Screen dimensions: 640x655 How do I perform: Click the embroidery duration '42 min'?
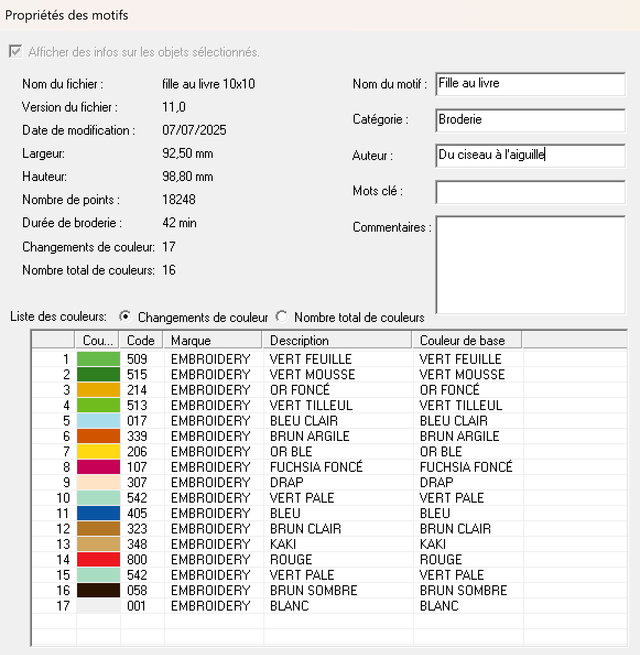[179, 223]
